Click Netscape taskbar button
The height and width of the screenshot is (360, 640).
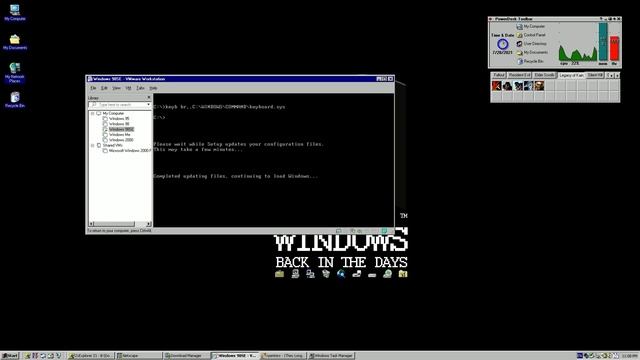pos(138,356)
